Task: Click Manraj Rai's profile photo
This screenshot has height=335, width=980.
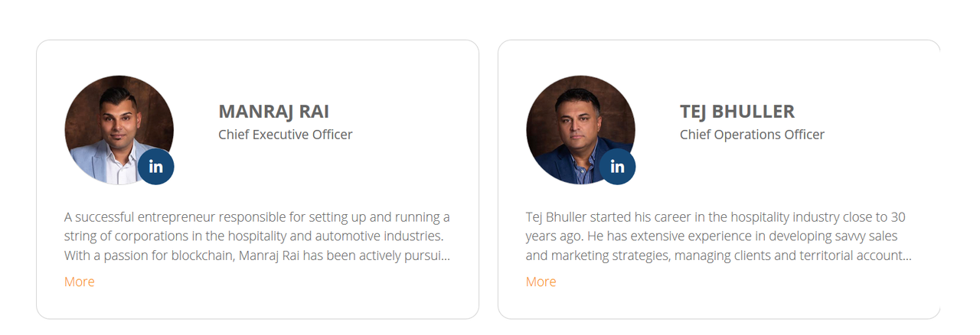Action: [119, 129]
